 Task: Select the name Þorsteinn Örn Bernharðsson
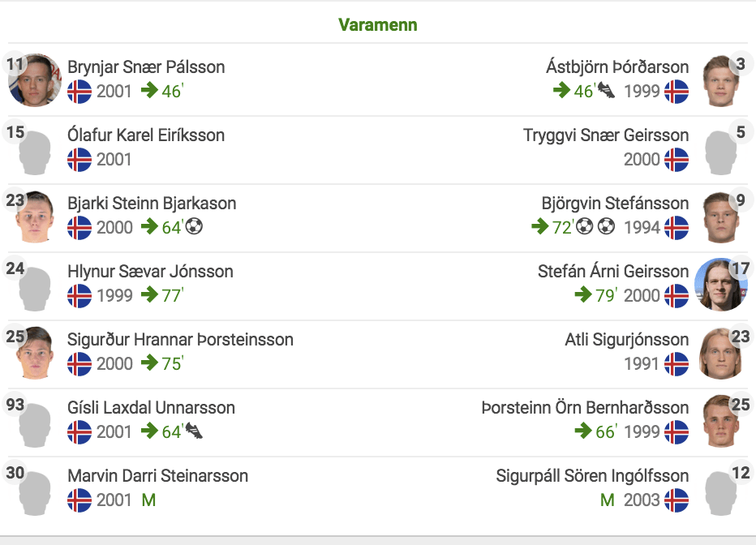click(585, 408)
